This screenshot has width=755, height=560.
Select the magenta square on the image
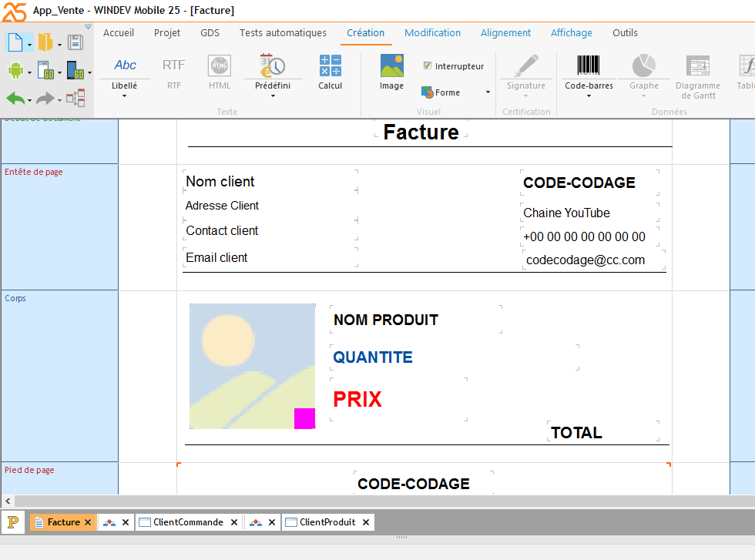pos(304,418)
